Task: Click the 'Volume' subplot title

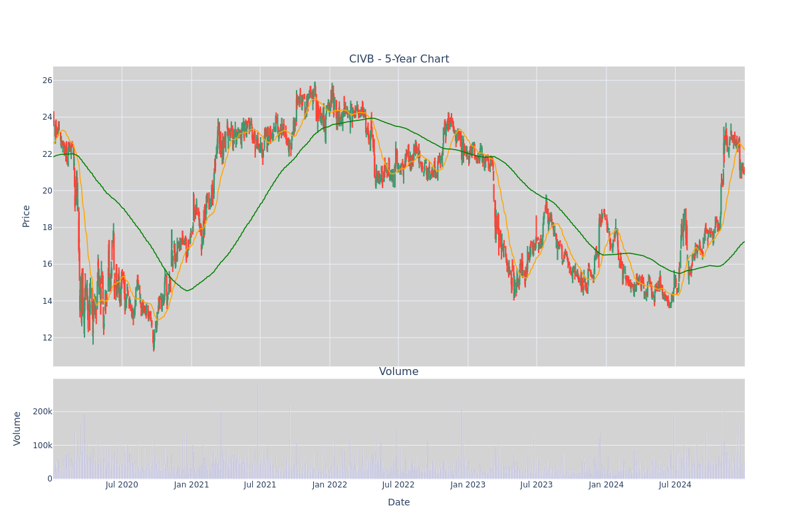Action: pyautogui.click(x=399, y=372)
